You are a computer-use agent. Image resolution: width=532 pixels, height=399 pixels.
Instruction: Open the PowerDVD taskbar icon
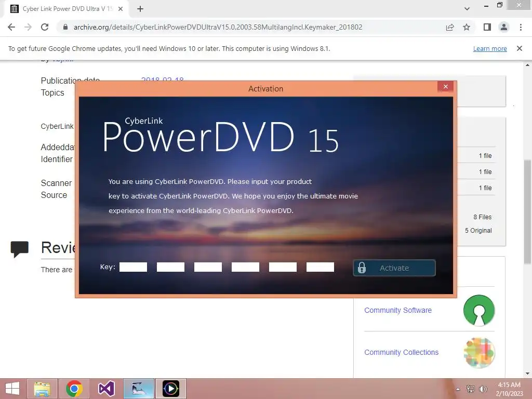170,389
